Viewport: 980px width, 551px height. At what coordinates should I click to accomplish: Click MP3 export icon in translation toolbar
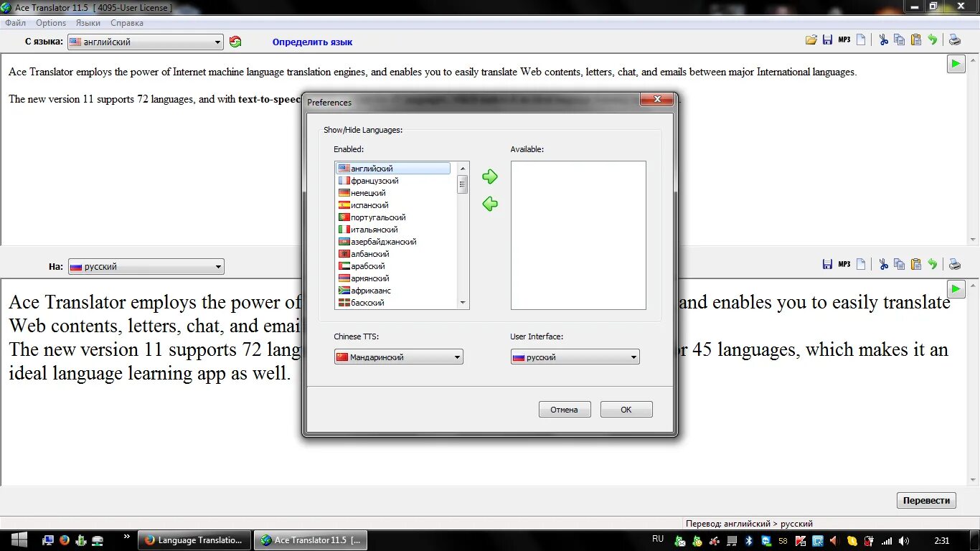pyautogui.click(x=844, y=264)
